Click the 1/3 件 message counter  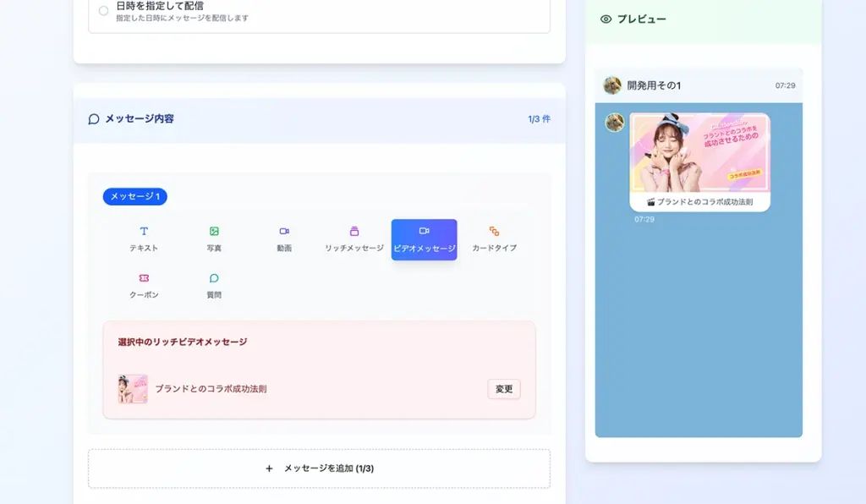539,119
